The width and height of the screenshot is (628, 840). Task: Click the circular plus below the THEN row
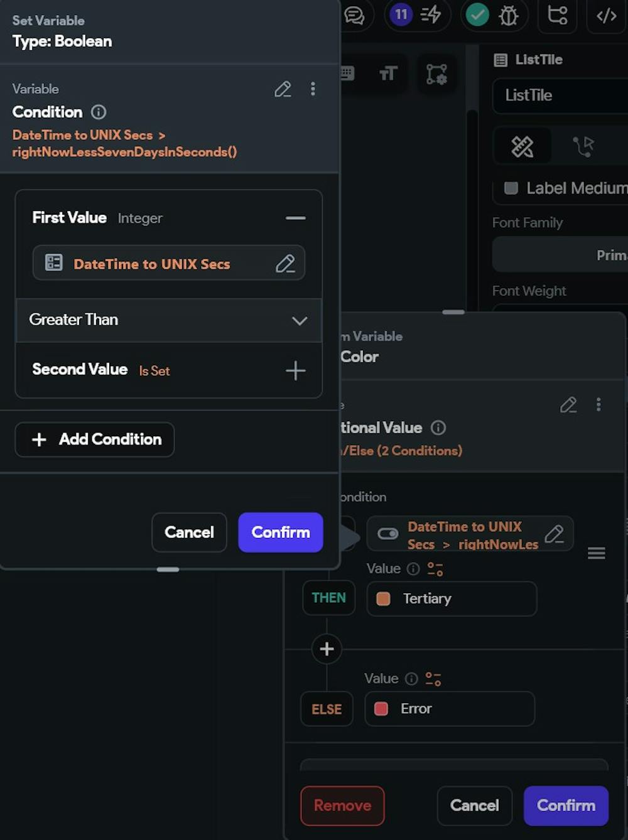[327, 649]
